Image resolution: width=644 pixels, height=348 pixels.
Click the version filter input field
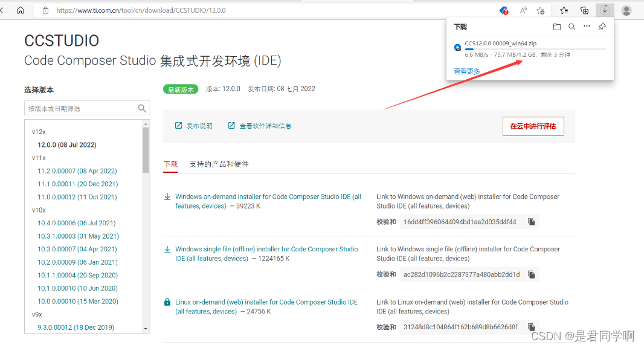[x=86, y=109]
